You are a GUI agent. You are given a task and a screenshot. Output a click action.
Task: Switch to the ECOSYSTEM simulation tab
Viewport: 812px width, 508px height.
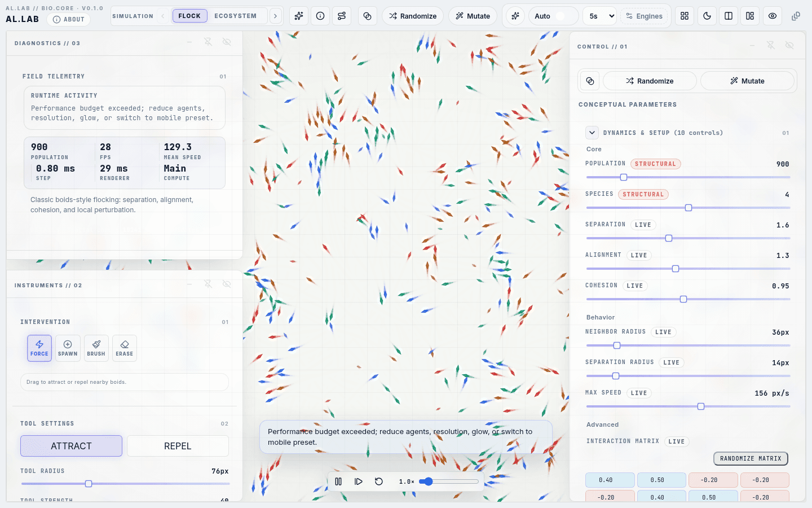click(x=236, y=16)
